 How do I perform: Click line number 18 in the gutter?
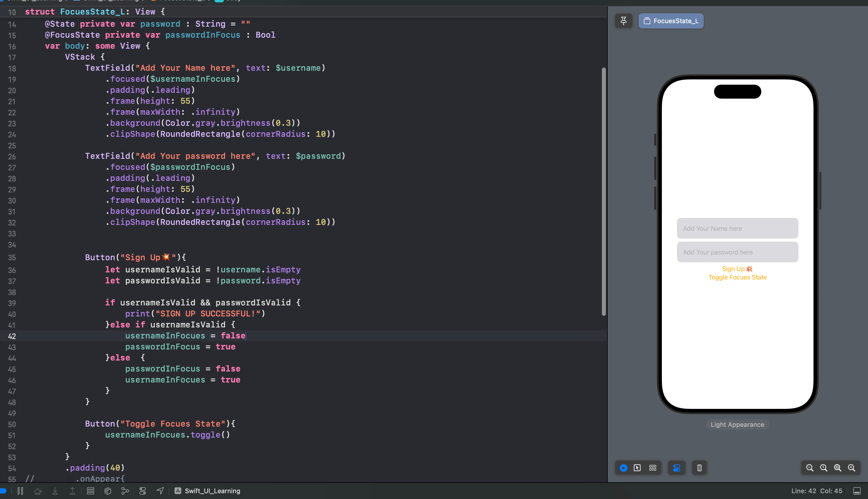click(12, 69)
